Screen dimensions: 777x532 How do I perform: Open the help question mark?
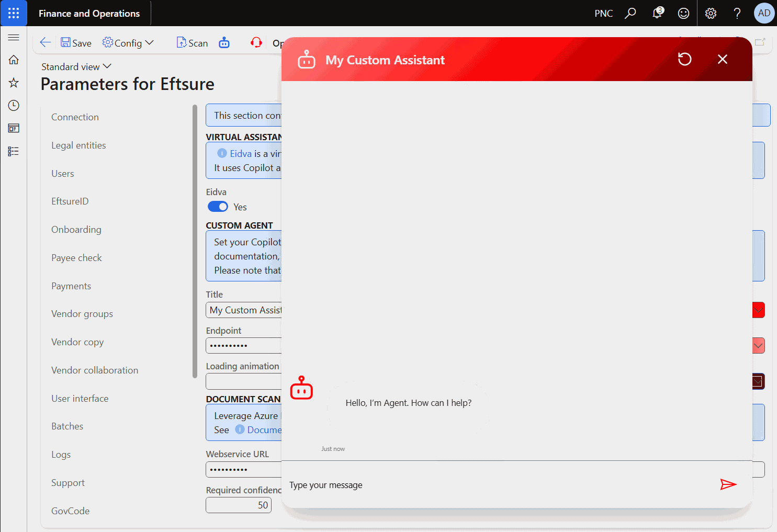(x=737, y=13)
